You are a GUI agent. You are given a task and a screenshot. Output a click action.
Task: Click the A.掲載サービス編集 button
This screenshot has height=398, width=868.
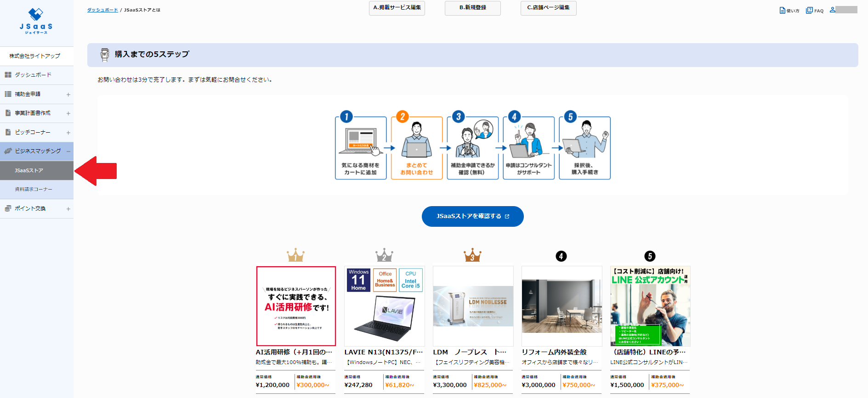click(397, 8)
